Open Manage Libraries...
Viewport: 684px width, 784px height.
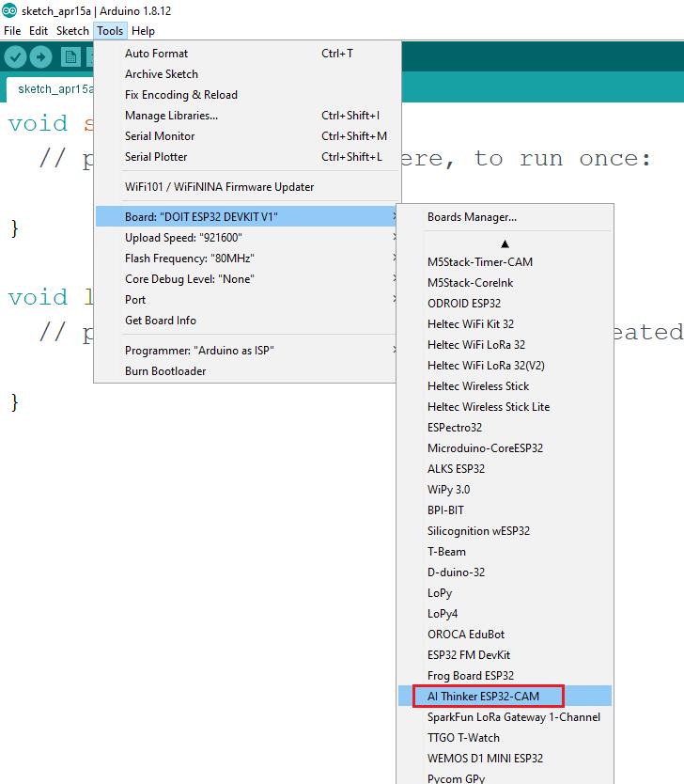[248, 116]
